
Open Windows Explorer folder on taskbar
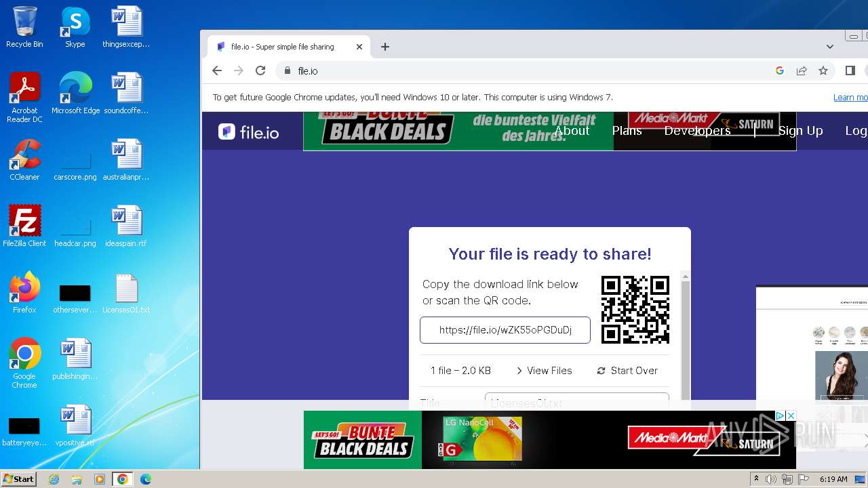tap(77, 479)
